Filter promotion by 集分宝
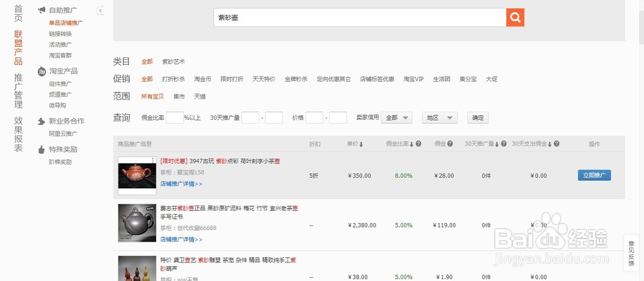Screen dimensions: 644x281 468,79
